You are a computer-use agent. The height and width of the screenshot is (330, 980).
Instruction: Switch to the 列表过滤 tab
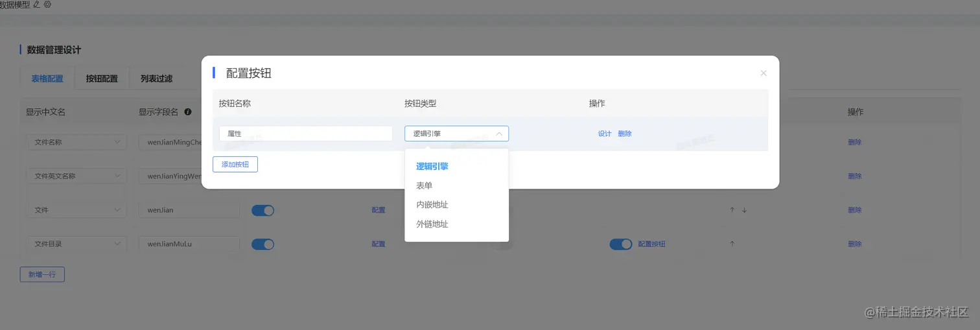click(x=156, y=78)
